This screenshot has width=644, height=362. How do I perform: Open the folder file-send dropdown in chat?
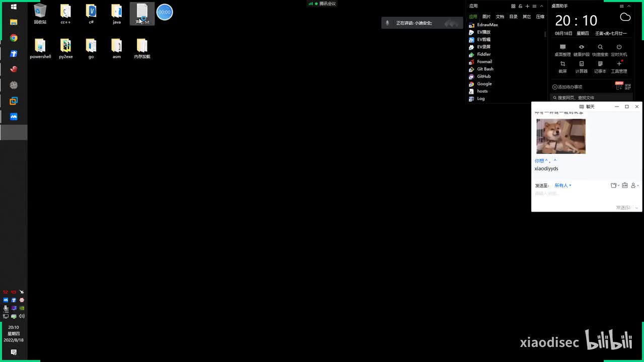click(x=615, y=186)
